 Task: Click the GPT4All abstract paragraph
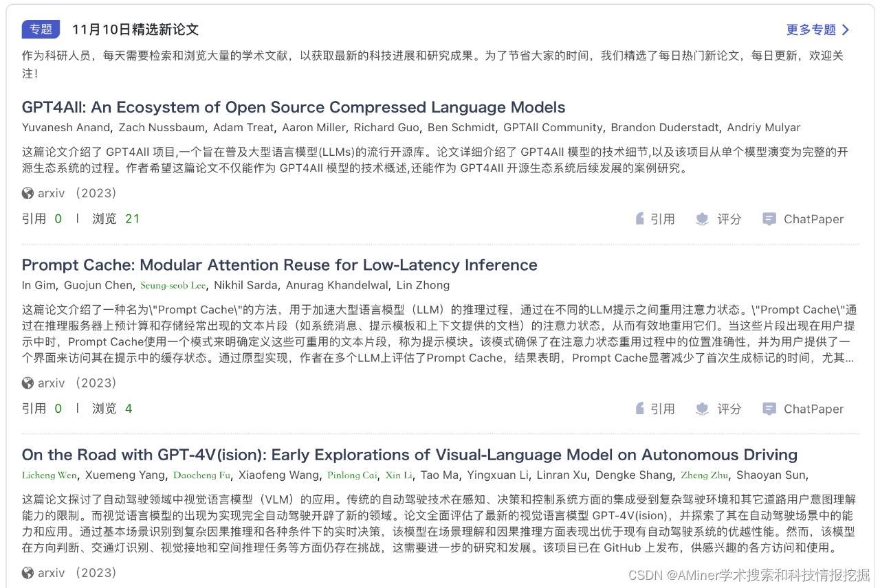click(435, 160)
